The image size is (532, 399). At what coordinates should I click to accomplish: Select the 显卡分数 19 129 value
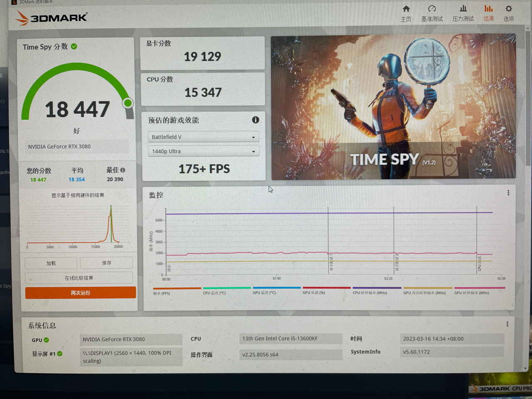click(x=202, y=57)
